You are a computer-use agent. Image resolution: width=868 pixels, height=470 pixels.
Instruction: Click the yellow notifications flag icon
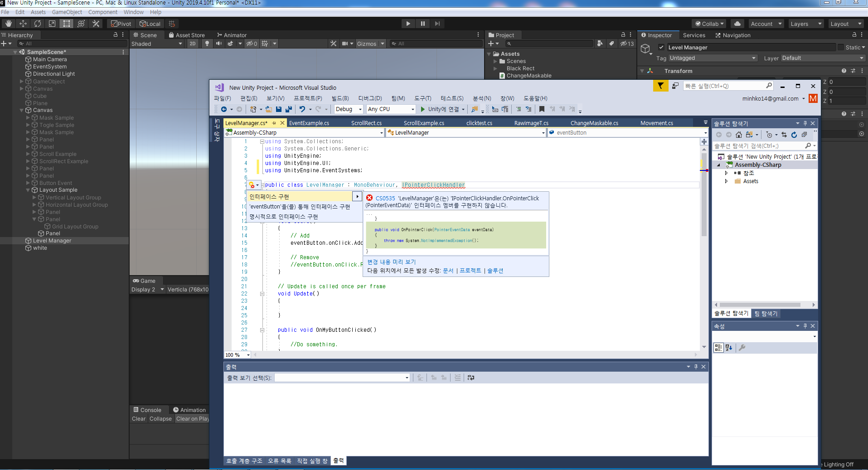coord(660,86)
